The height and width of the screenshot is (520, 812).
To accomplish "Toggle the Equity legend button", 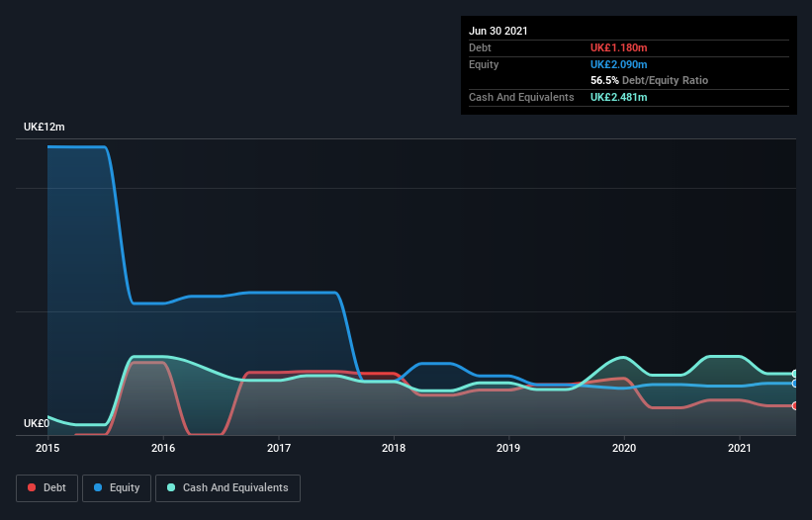I will click(117, 488).
